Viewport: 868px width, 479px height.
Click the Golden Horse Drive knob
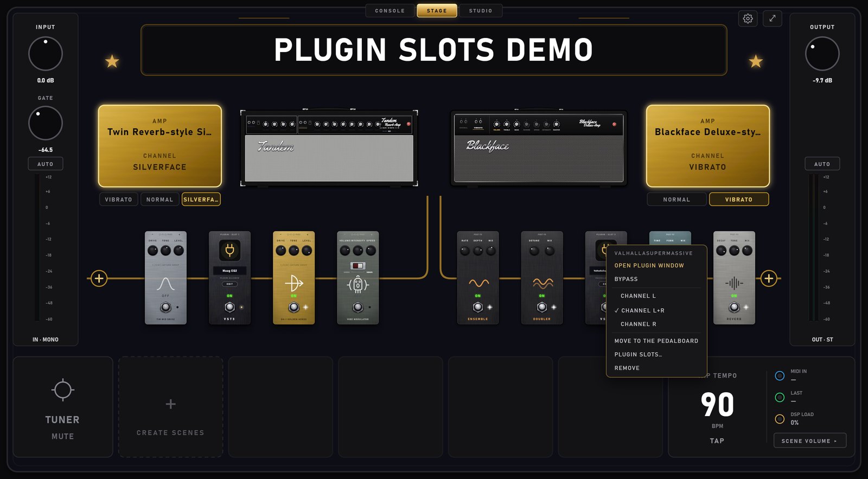coord(280,251)
